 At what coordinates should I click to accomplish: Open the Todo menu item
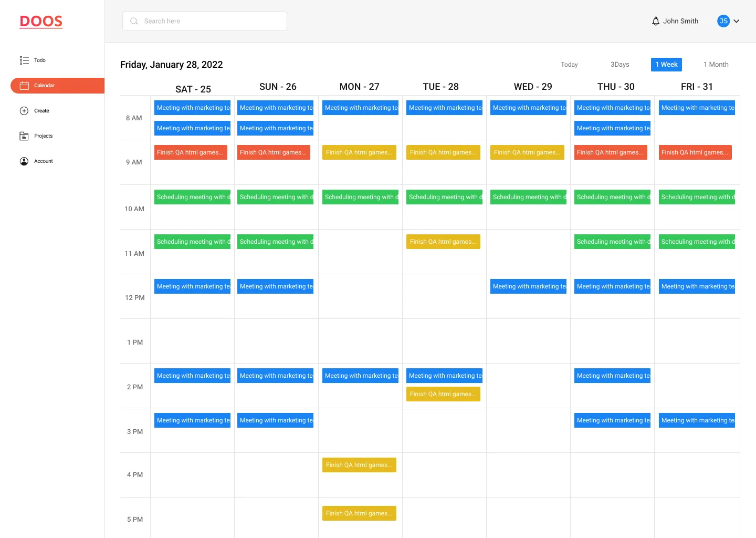tap(40, 60)
